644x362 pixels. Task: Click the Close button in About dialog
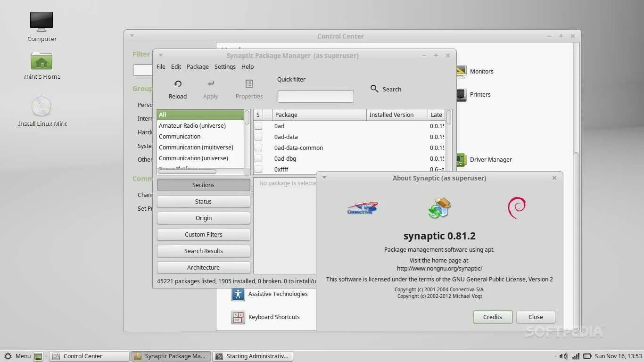(536, 317)
